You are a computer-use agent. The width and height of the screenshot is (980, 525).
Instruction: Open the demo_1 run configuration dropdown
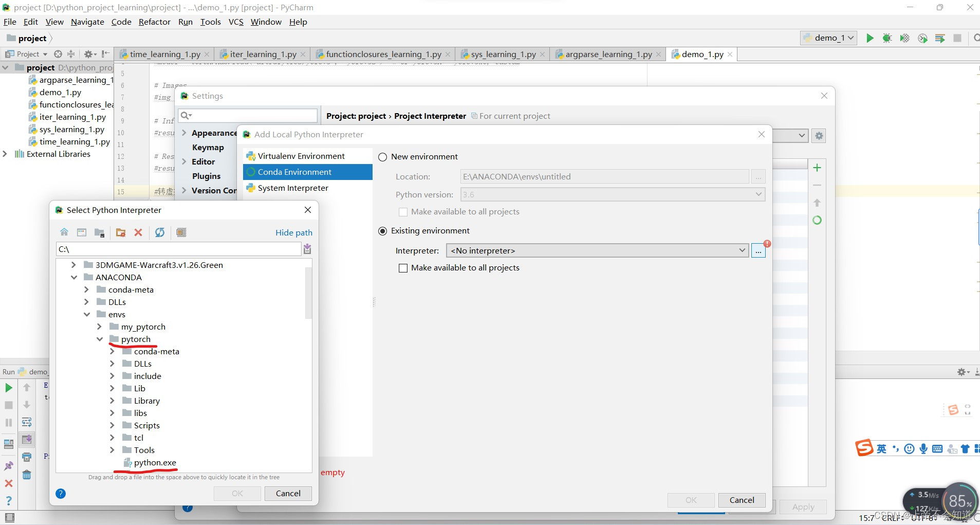click(x=828, y=38)
